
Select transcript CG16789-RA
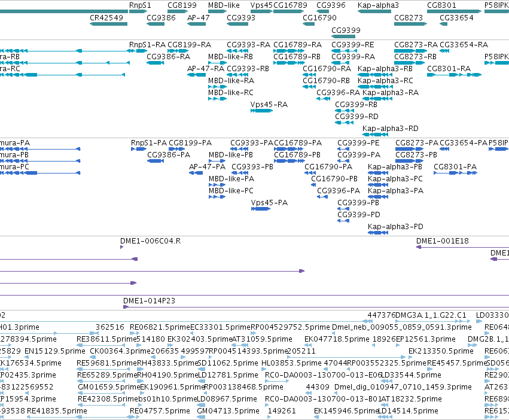(x=298, y=44)
